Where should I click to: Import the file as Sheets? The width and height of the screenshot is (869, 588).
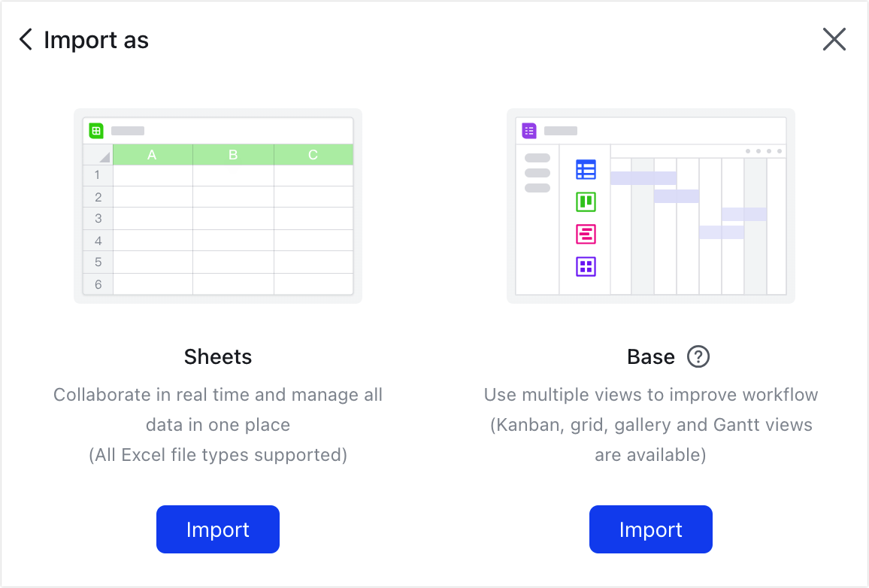(217, 529)
